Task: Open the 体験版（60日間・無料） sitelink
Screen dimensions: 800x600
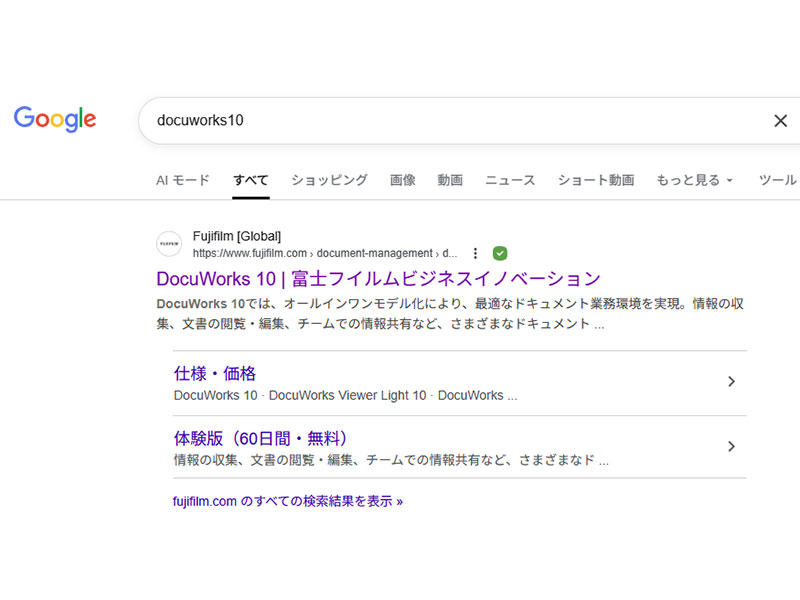Action: point(260,438)
